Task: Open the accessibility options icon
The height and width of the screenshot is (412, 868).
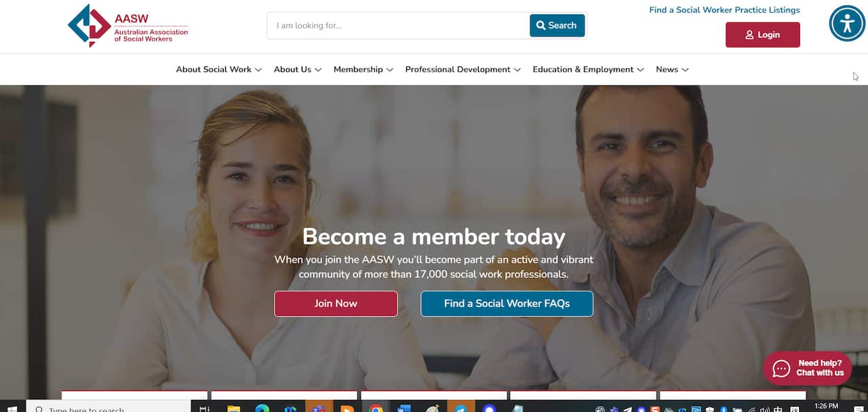Action: click(x=847, y=24)
